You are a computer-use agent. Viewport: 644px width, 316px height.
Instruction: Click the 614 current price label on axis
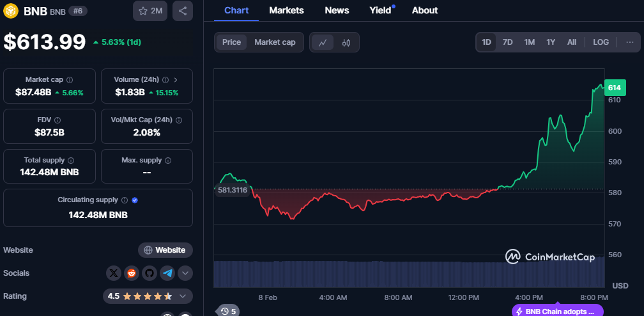pyautogui.click(x=614, y=88)
